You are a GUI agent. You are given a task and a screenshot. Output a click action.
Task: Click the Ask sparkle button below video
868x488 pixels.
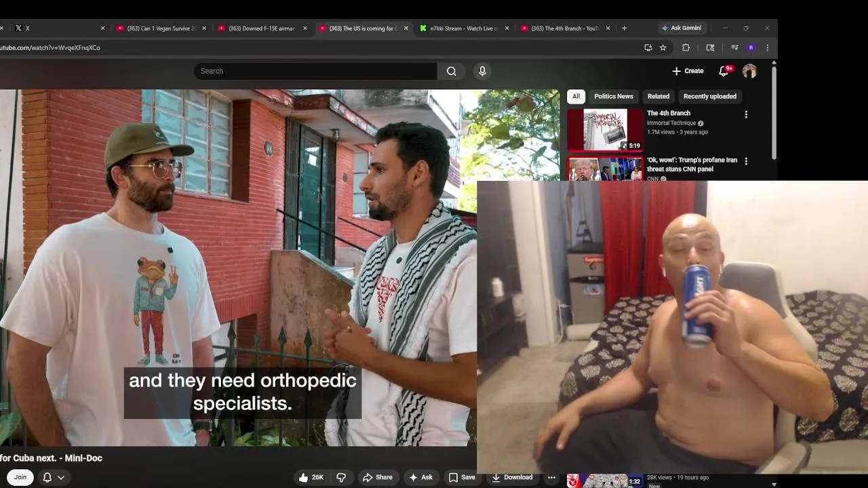pyautogui.click(x=420, y=477)
